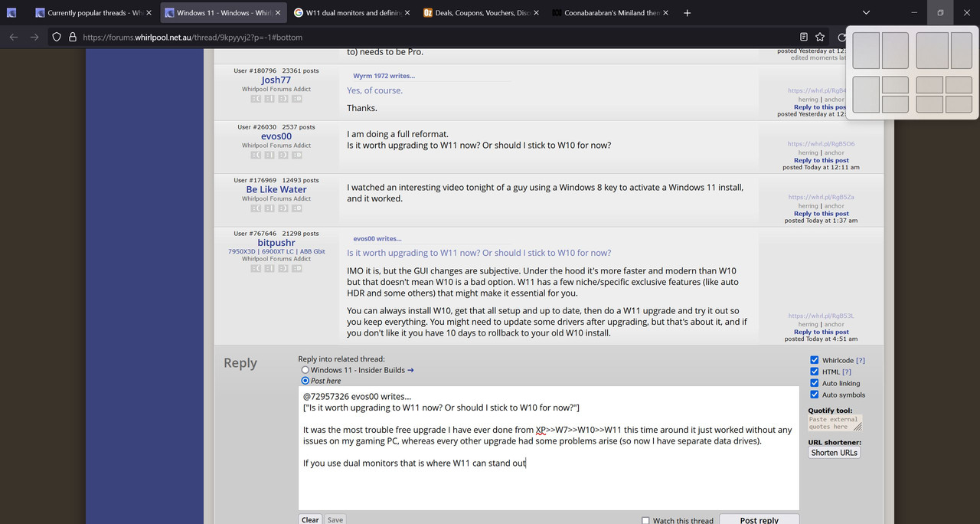Open the Whirlcode [?] help link

point(861,360)
